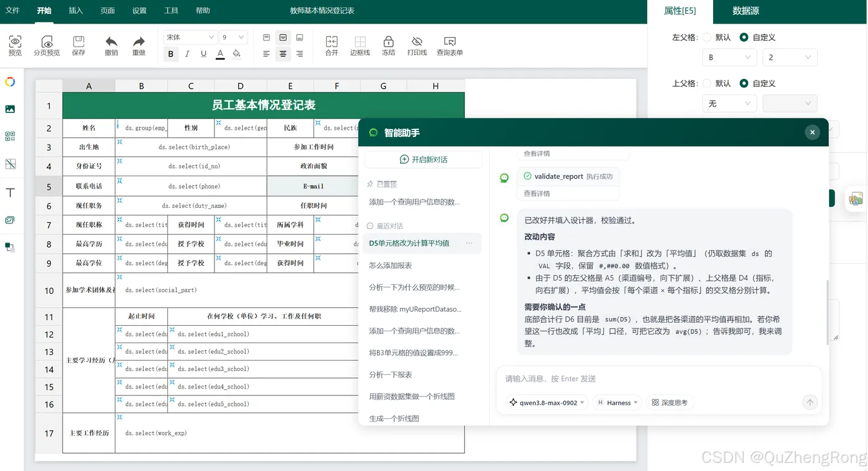Merge cells with 合并
This screenshot has width=868, height=471.
pyautogui.click(x=332, y=45)
